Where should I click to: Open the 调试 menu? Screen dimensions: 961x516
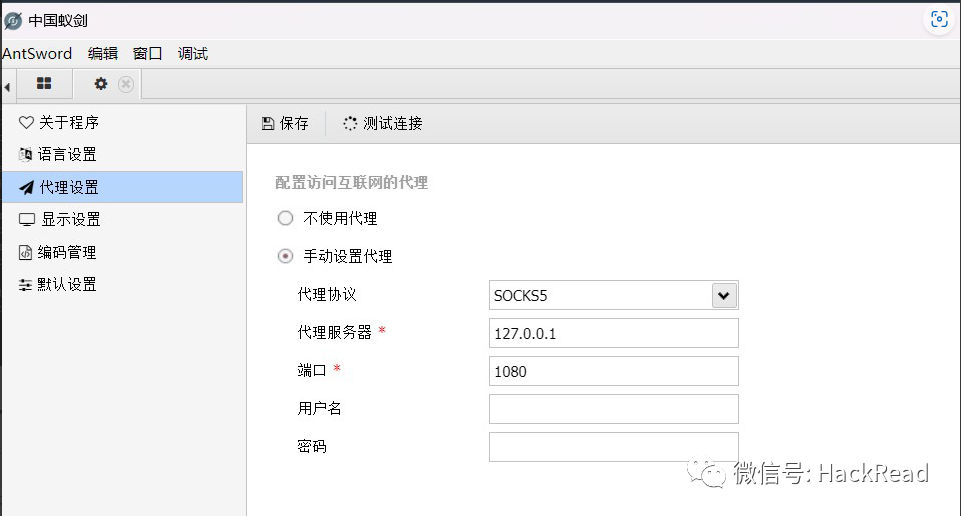(x=192, y=54)
